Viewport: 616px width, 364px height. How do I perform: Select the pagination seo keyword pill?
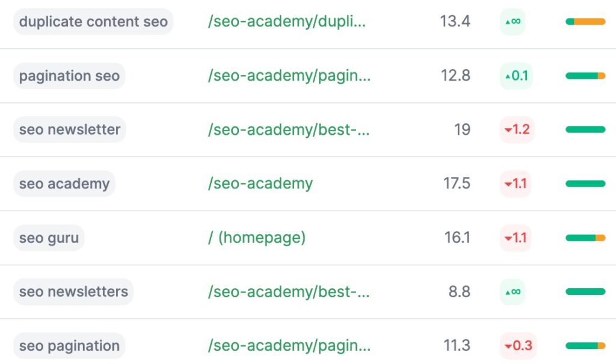[69, 76]
